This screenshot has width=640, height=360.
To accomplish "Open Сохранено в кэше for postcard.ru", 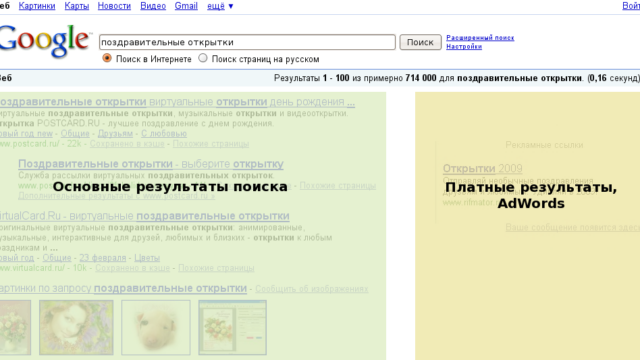I will 127,144.
